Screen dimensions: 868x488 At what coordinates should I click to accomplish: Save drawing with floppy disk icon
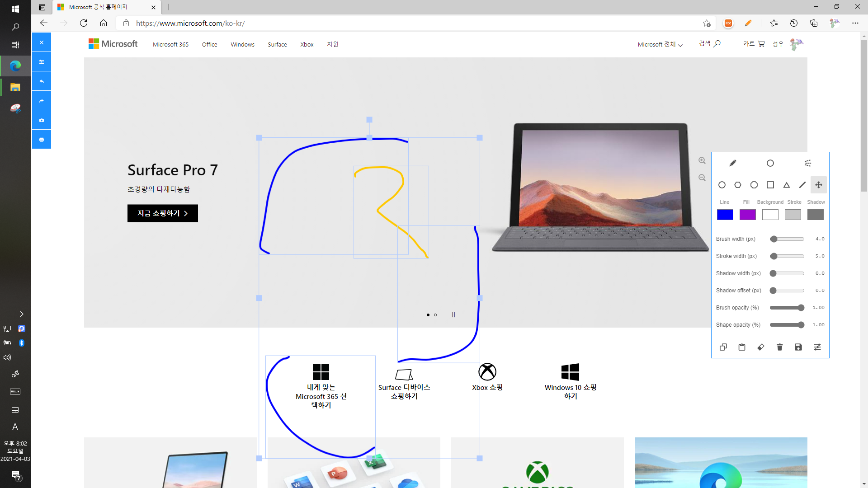tap(798, 347)
